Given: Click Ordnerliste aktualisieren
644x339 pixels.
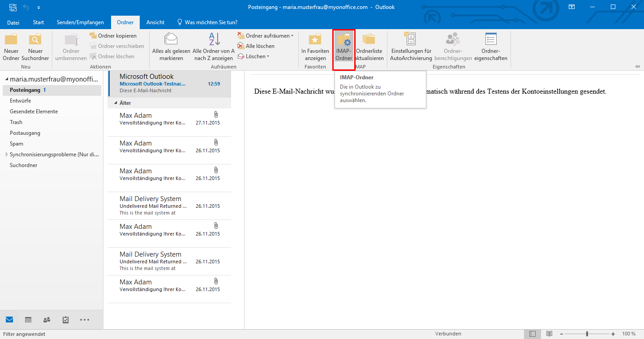Looking at the screenshot, I should click(369, 47).
